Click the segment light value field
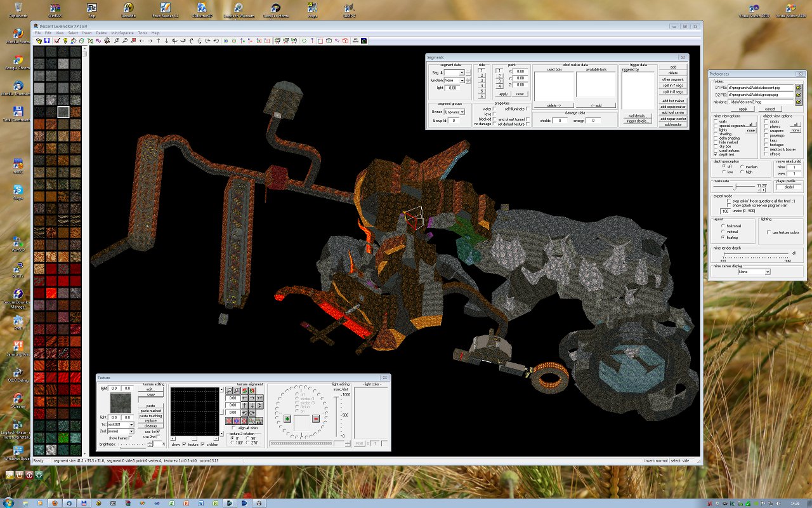The image size is (812, 508). click(452, 88)
